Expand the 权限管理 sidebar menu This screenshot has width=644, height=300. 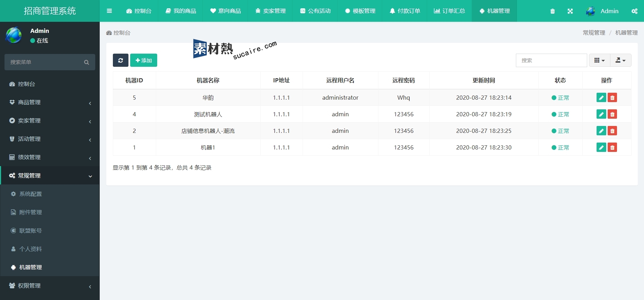pyautogui.click(x=50, y=286)
